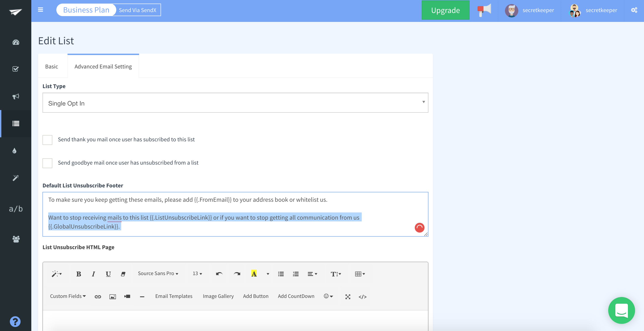
Task: Click the red megaphone announcements icon
Action: (484, 10)
